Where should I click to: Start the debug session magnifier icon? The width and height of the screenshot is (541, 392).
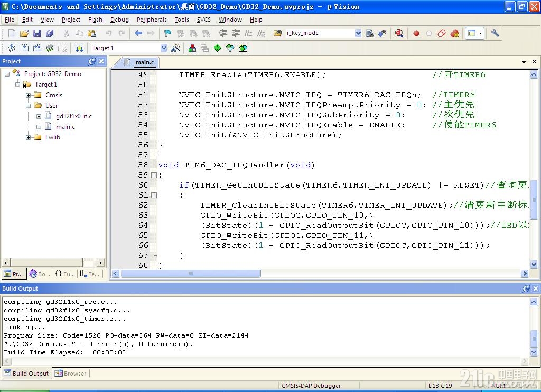[x=399, y=33]
